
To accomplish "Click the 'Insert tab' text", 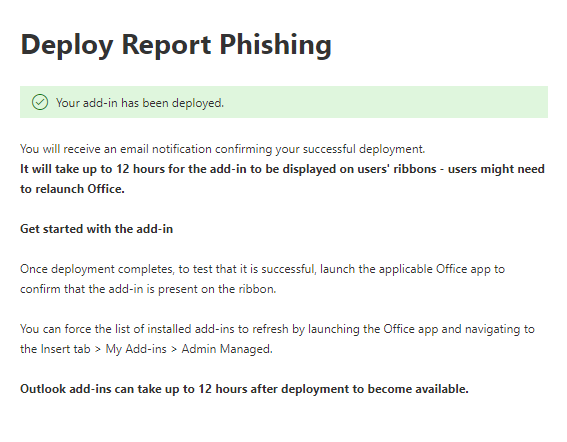I will (65, 349).
